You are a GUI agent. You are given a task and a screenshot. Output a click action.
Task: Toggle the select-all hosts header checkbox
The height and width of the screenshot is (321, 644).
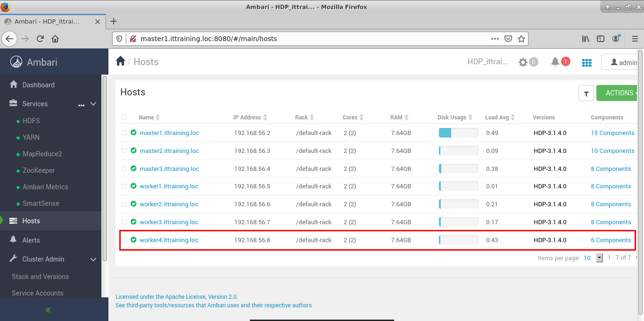124,117
